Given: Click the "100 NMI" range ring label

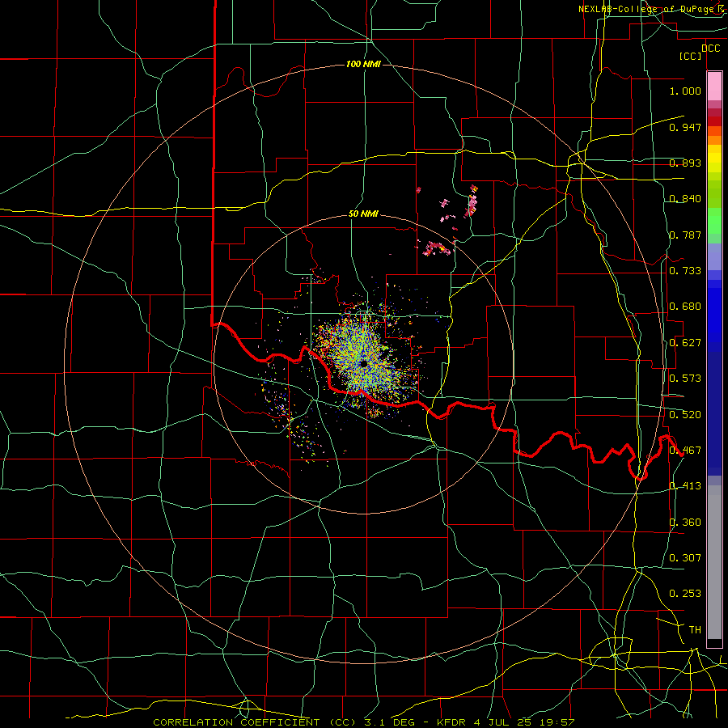Looking at the screenshot, I should (363, 64).
